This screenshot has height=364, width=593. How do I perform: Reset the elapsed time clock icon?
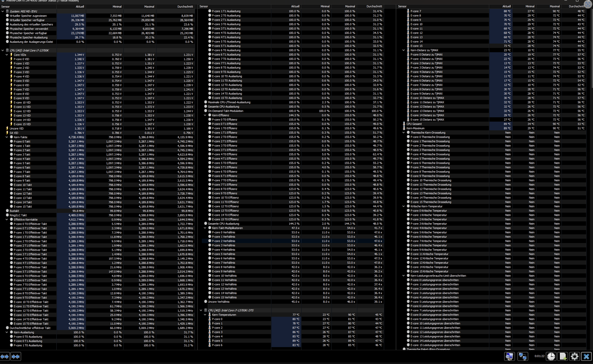pos(551,356)
